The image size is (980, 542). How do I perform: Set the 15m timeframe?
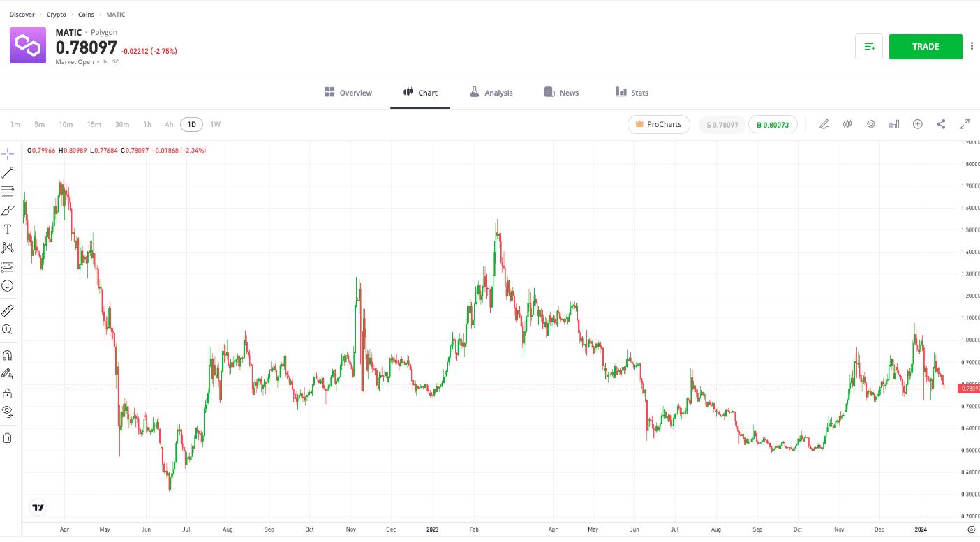94,125
